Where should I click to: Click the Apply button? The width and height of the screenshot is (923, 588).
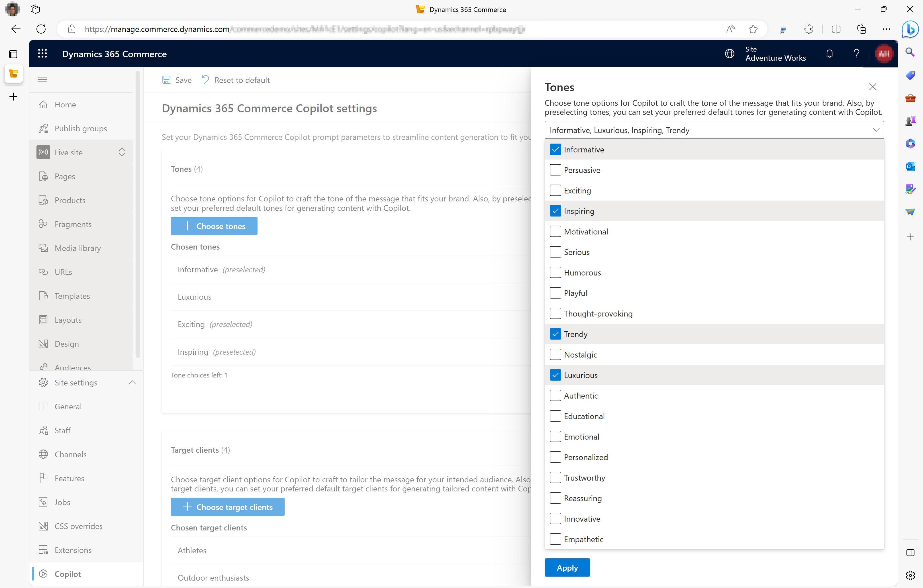click(567, 567)
